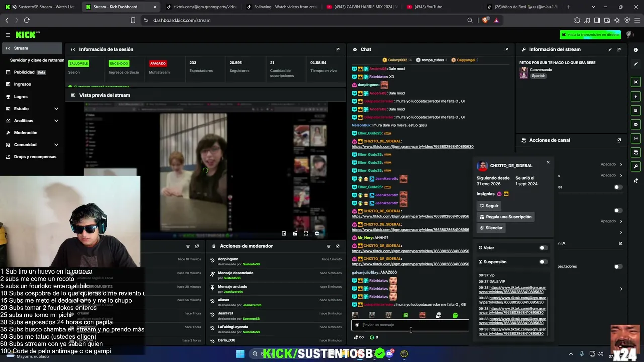This screenshot has width=644, height=362.
Task: Pop out the Chat panel
Action: (x=506, y=49)
